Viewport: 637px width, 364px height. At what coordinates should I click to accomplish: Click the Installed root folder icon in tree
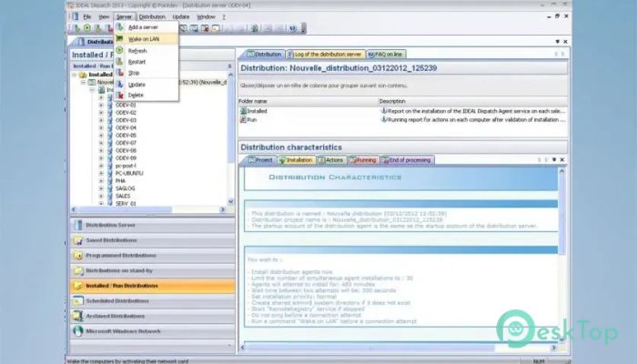point(83,75)
